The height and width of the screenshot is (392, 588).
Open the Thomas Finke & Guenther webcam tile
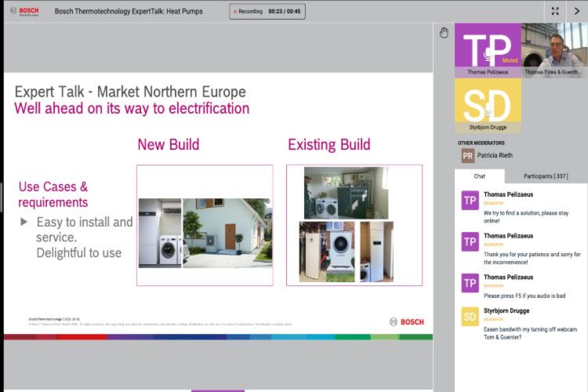pyautogui.click(x=554, y=50)
